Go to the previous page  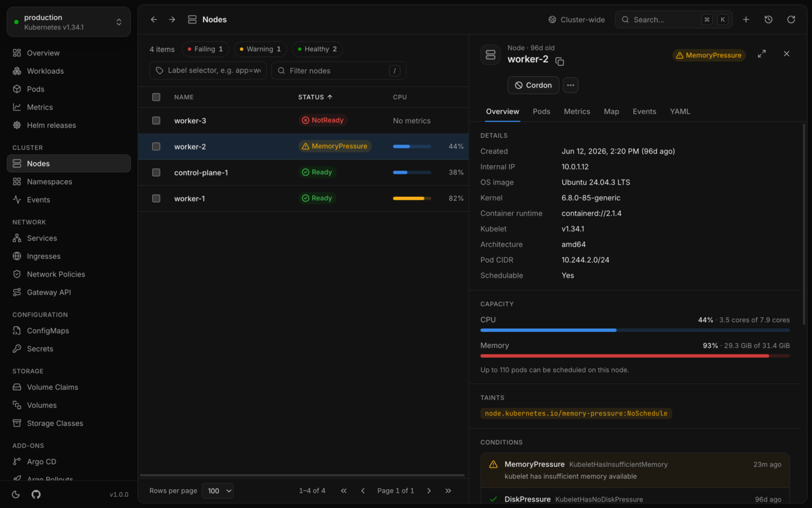pos(363,491)
